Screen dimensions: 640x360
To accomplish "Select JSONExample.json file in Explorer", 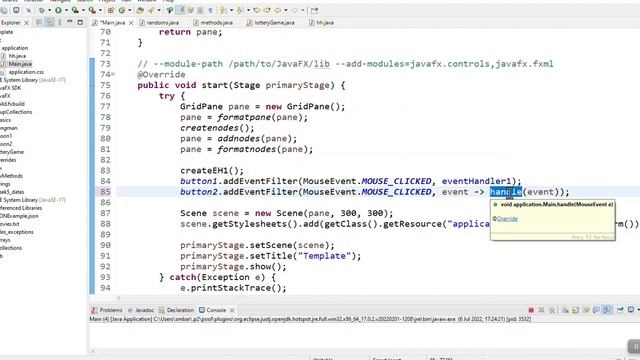I will tap(19, 216).
